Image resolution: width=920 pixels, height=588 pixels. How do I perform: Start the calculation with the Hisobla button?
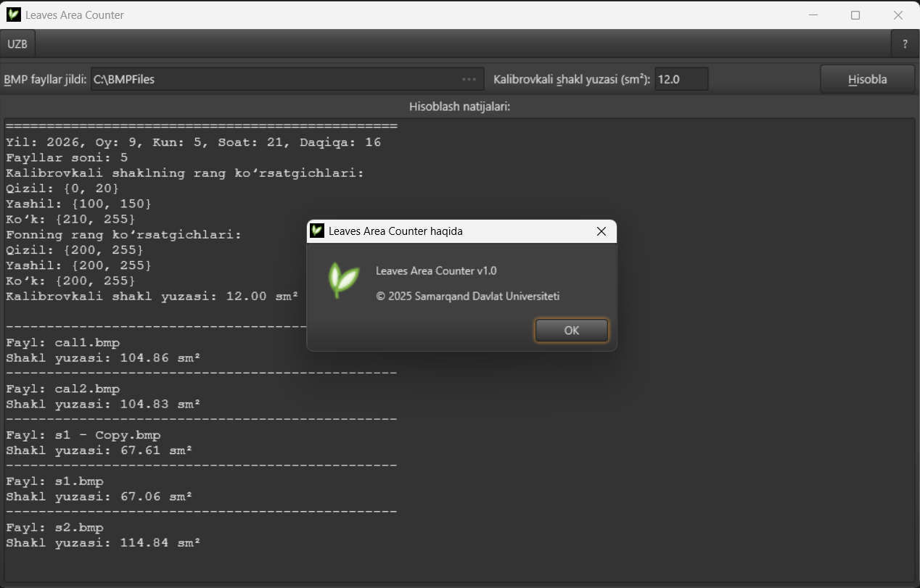tap(868, 79)
